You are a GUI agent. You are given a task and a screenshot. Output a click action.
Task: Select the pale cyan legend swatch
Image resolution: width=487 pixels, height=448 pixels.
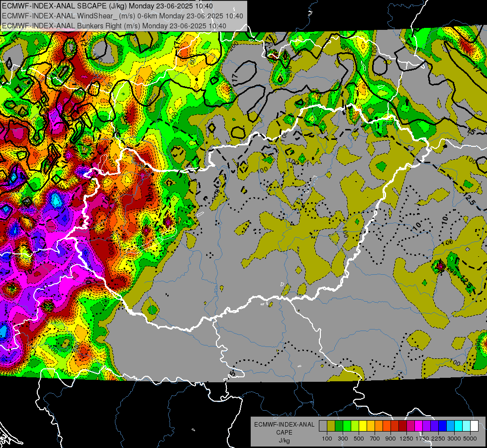pos(467,426)
